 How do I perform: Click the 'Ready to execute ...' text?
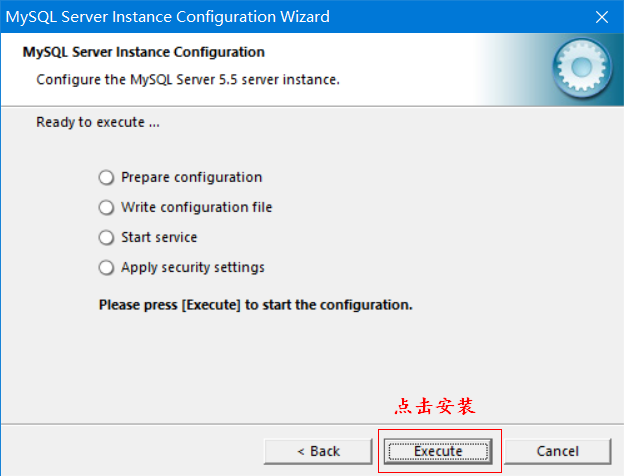(98, 122)
